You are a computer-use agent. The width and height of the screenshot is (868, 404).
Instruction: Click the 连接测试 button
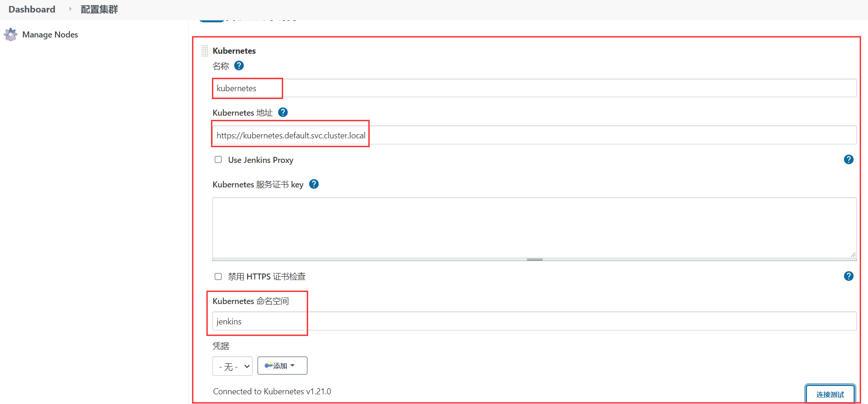click(830, 394)
